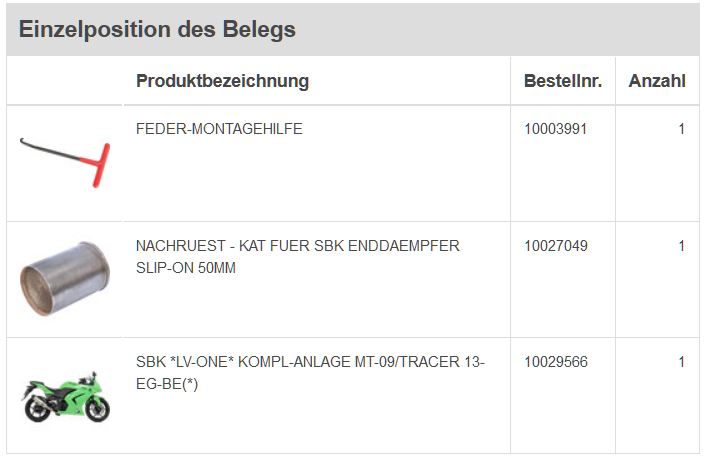The height and width of the screenshot is (457, 704).
Task: Click the EG-BE(*) text line
Action: coord(167,385)
